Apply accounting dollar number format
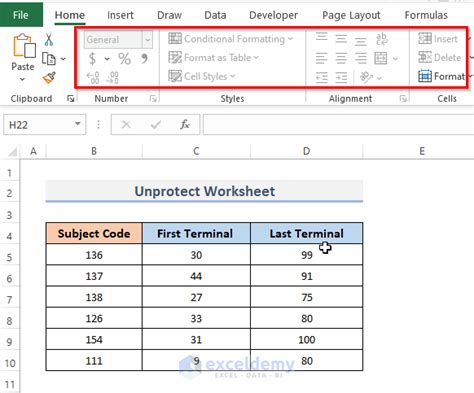The image size is (474, 393). point(92,59)
